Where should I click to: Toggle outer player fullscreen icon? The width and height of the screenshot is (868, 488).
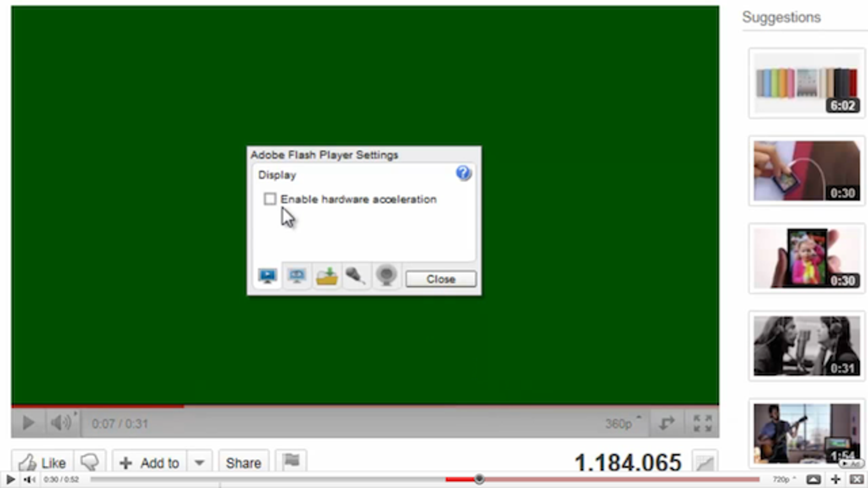pyautogui.click(x=857, y=479)
